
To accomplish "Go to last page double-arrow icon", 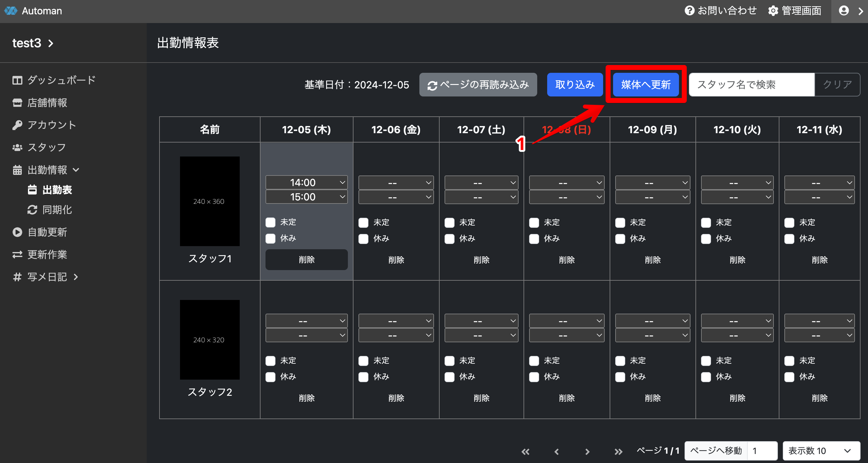I will tap(618, 451).
